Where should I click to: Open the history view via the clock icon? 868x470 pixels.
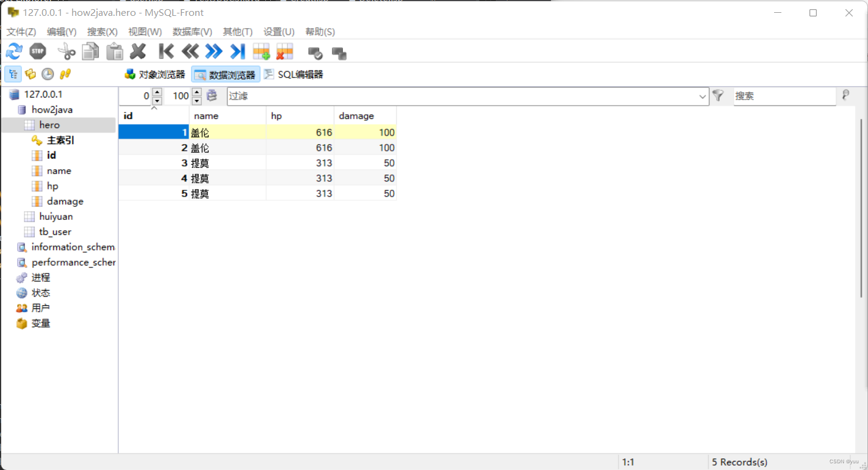[48, 73]
